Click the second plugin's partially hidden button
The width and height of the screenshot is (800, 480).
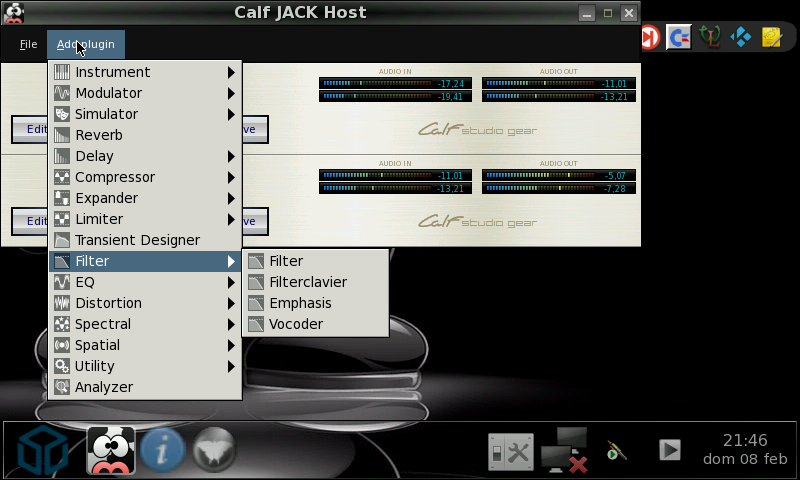[255, 221]
